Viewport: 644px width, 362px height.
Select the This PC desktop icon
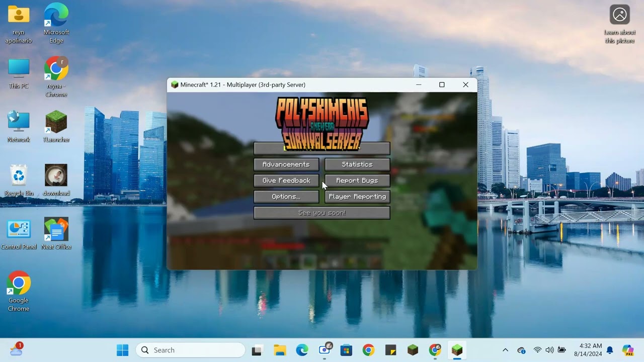pyautogui.click(x=19, y=74)
